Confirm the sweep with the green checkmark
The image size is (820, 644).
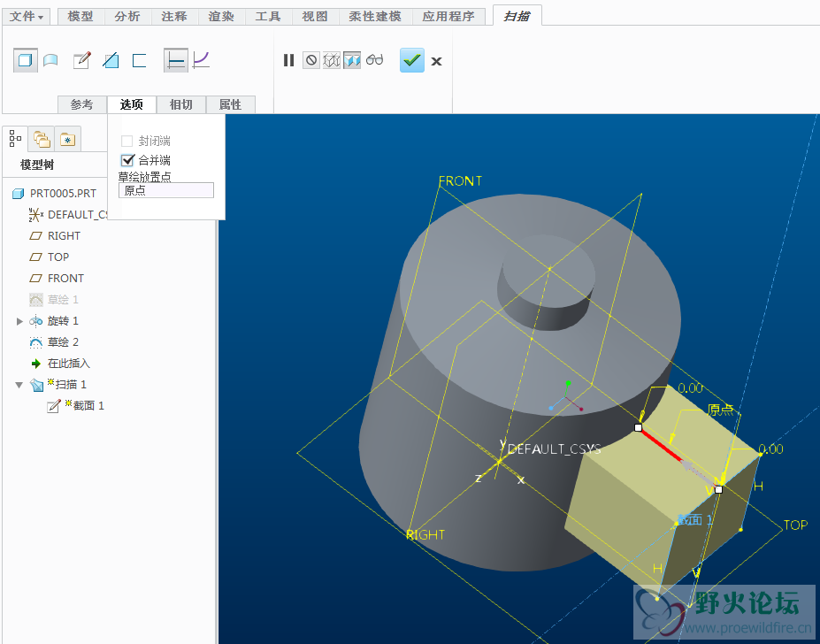[412, 60]
